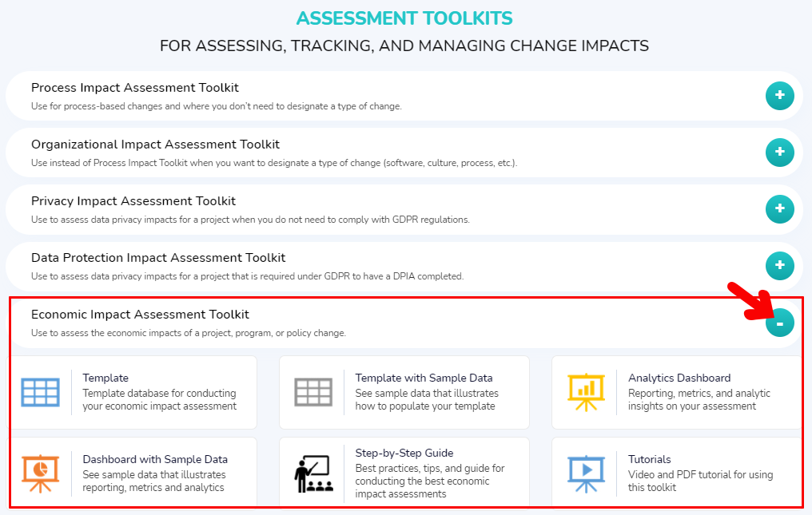Viewport: 812px width, 515px height.
Task: Click 'Template database for conducting' description text
Action: (x=160, y=399)
